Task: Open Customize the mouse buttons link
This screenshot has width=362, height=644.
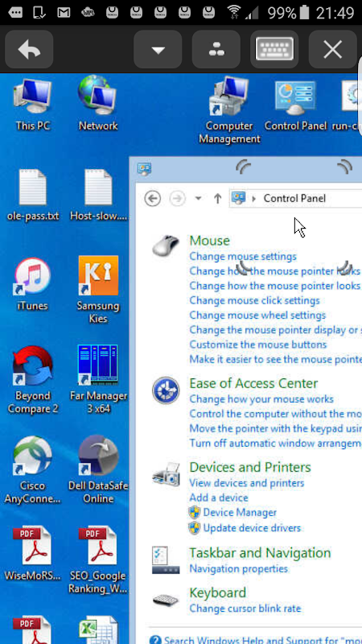Action: pyautogui.click(x=258, y=345)
